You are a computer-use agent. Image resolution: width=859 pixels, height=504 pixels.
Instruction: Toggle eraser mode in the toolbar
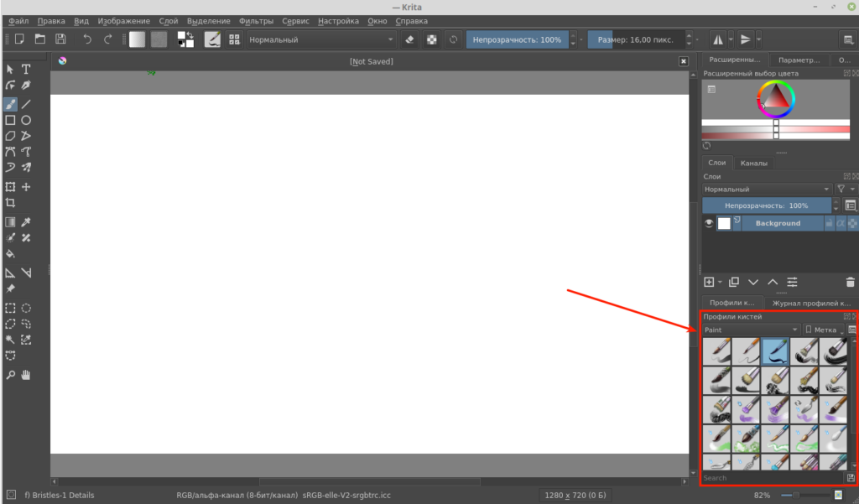[409, 39]
